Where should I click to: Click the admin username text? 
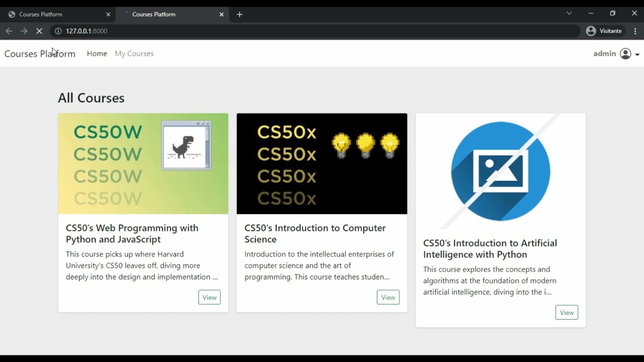point(605,54)
